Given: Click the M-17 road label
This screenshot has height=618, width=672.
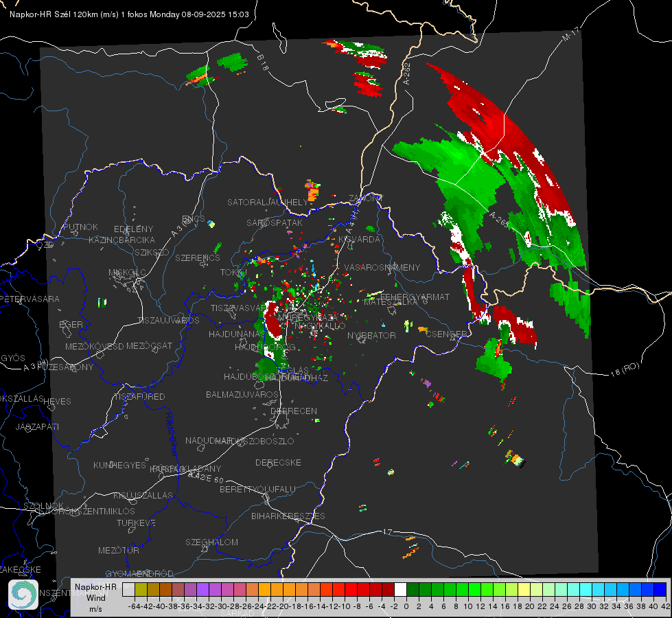Looking at the screenshot, I should click(571, 34).
